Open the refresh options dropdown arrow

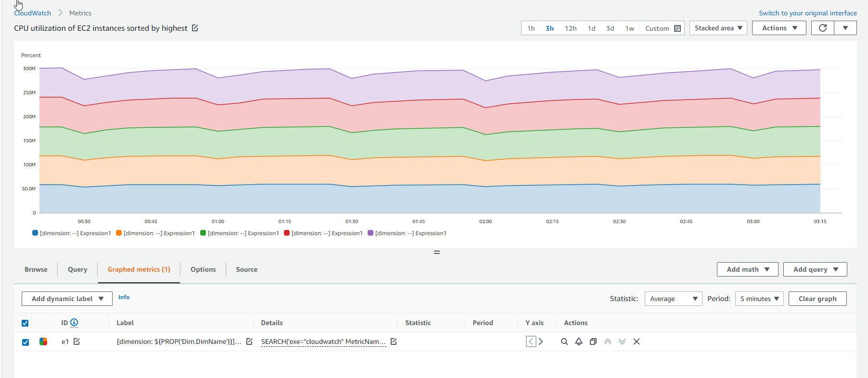tap(845, 28)
